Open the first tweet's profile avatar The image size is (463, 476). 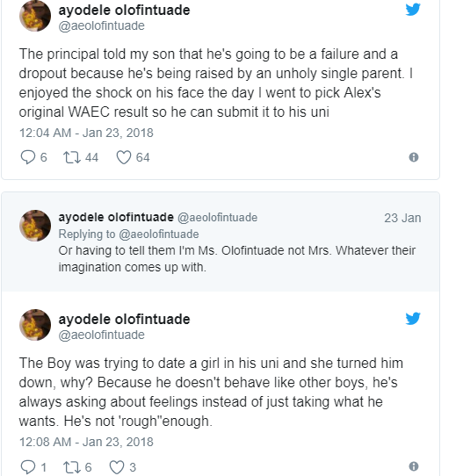pos(35,16)
